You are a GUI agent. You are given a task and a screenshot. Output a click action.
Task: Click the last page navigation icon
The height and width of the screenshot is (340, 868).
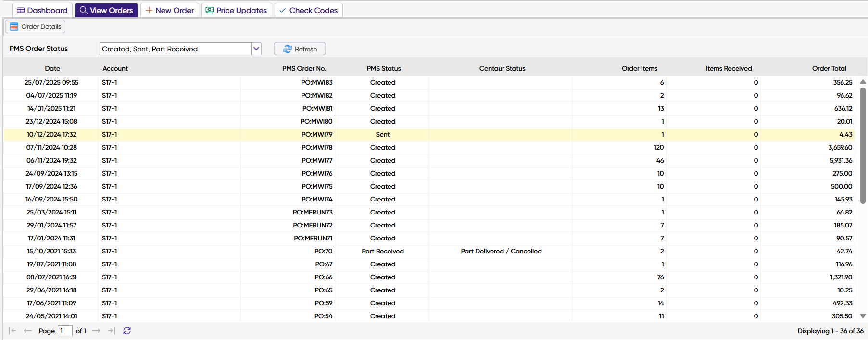(112, 331)
